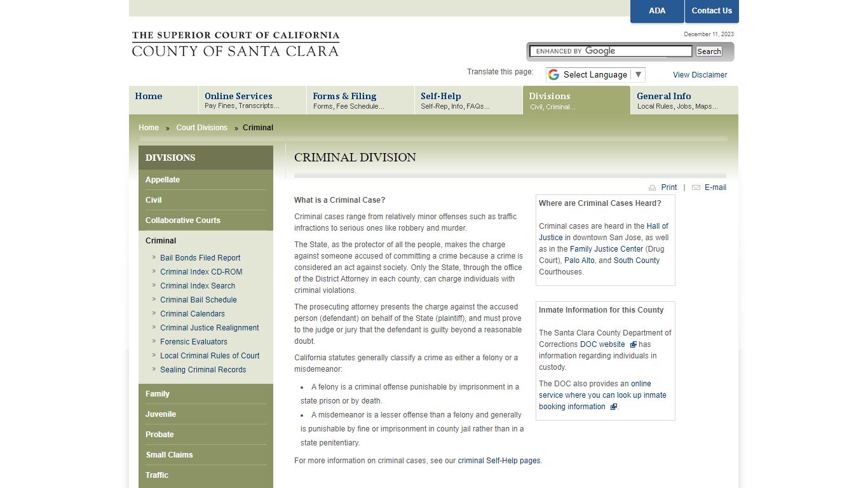Select Civil in Divisions sidebar
This screenshot has width=868, height=488.
coord(206,200)
